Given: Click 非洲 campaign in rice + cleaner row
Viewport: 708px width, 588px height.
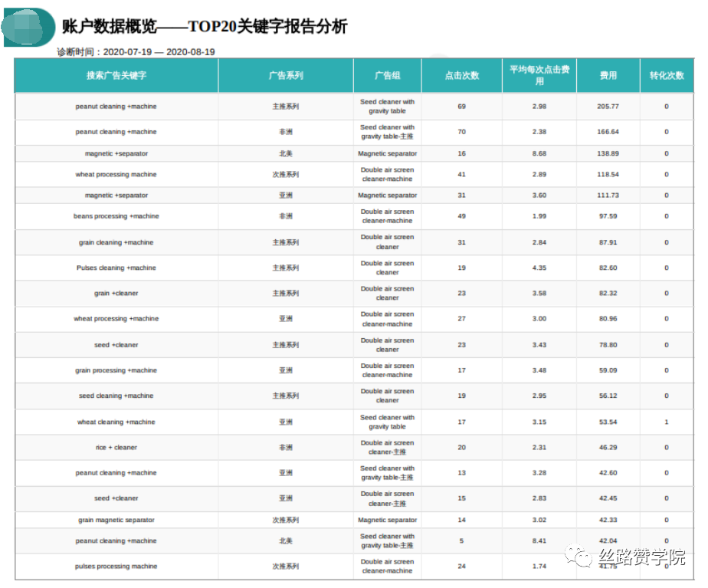Looking at the screenshot, I should (x=286, y=447).
